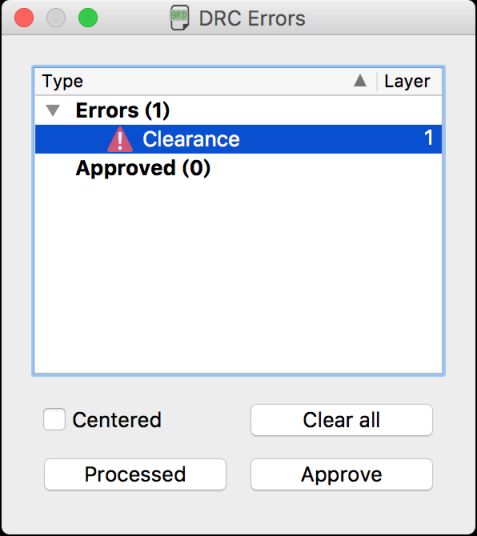Viewport: 477px width, 536px height.
Task: Click the DRC Errors window title text
Action: [252, 18]
